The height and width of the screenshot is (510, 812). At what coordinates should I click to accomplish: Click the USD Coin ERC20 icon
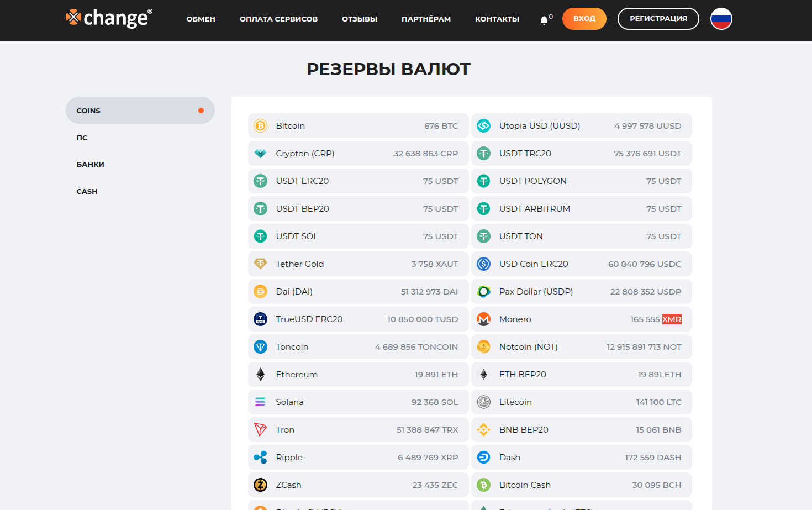[484, 264]
